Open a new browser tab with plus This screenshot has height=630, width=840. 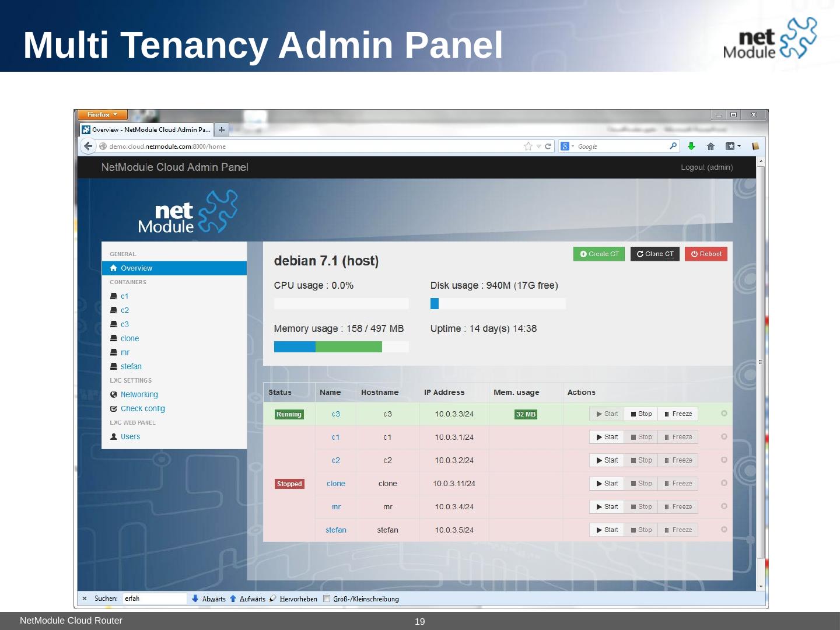pyautogui.click(x=222, y=129)
